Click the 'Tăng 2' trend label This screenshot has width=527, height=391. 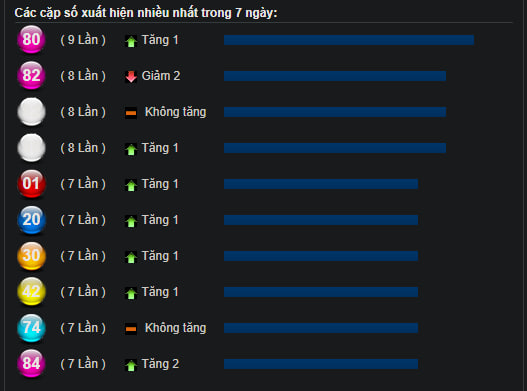[160, 364]
